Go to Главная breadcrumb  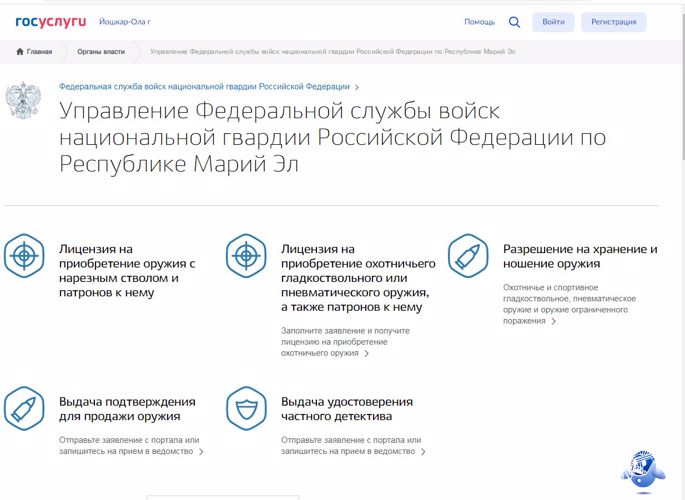pos(39,52)
